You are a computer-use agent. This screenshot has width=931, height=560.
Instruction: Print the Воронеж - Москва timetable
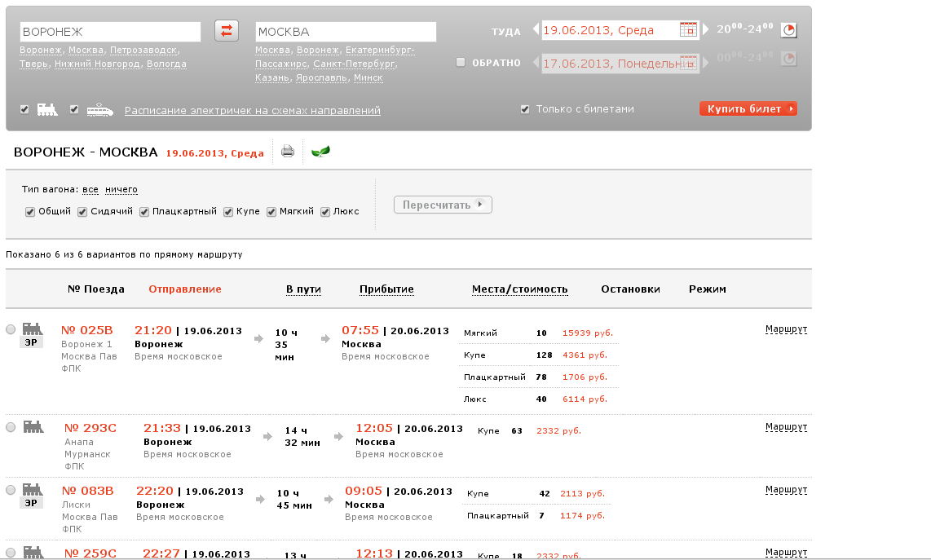[288, 151]
